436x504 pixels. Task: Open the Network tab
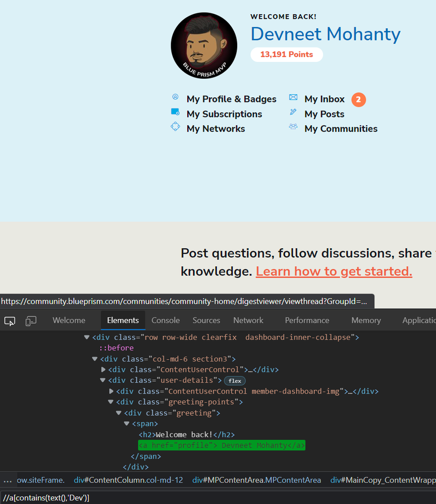click(x=248, y=320)
